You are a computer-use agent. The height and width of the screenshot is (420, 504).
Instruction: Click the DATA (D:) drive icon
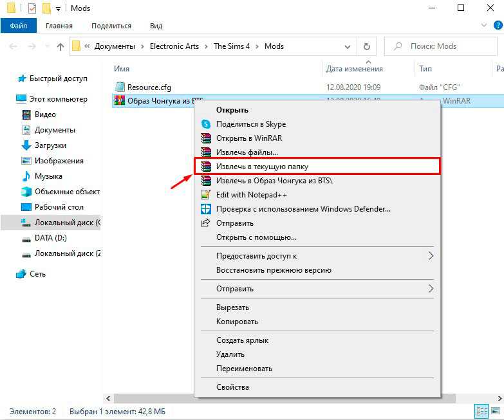(26, 239)
